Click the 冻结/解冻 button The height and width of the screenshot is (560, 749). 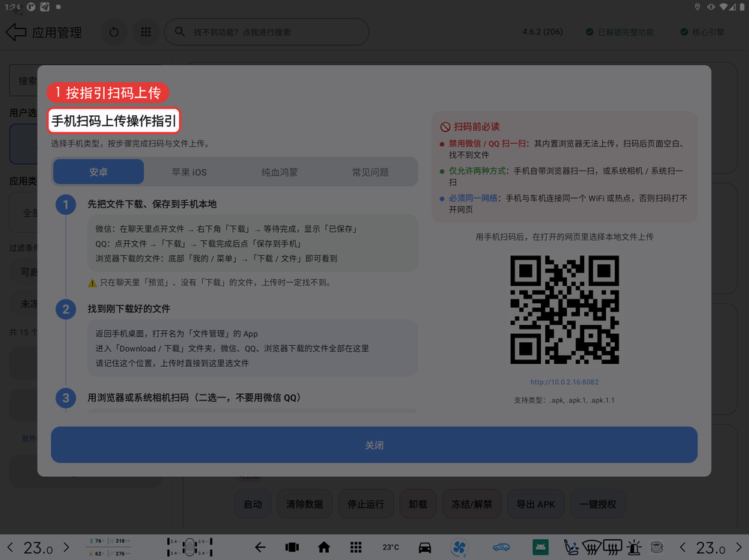pyautogui.click(x=472, y=504)
